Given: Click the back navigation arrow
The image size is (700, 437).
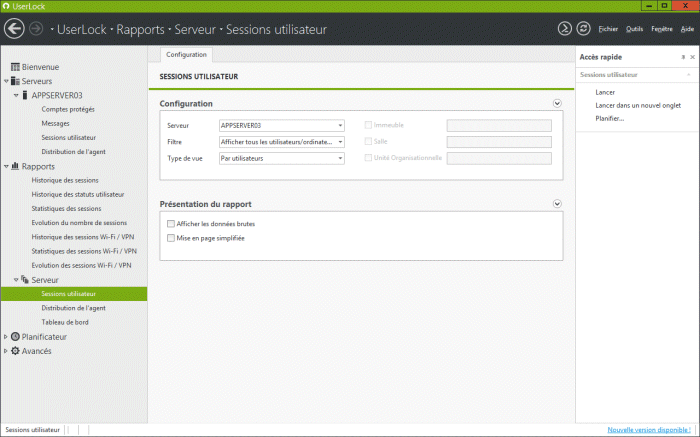Looking at the screenshot, I should (x=14, y=29).
